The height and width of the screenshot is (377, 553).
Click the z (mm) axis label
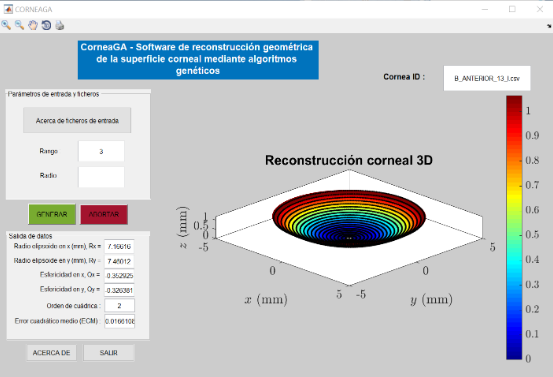(184, 227)
